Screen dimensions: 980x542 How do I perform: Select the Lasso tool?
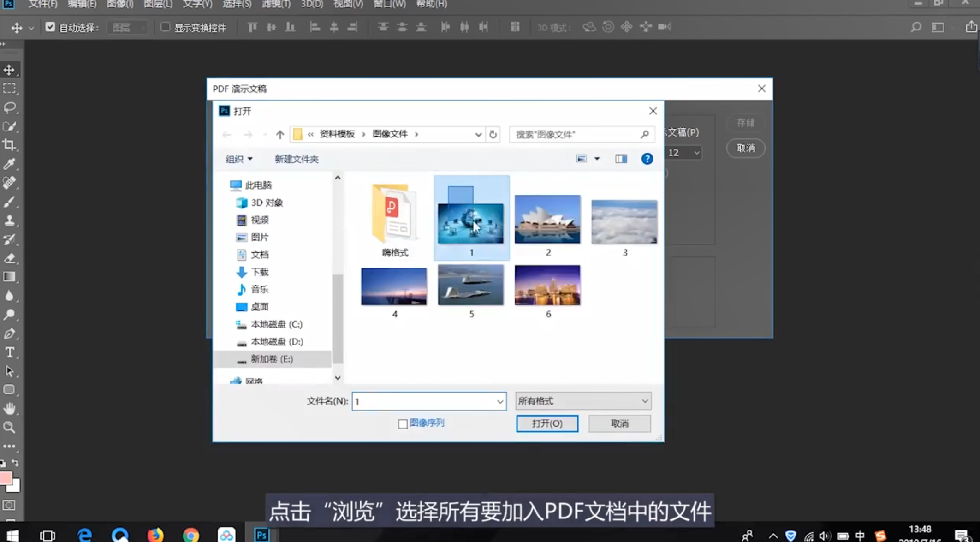tap(9, 107)
